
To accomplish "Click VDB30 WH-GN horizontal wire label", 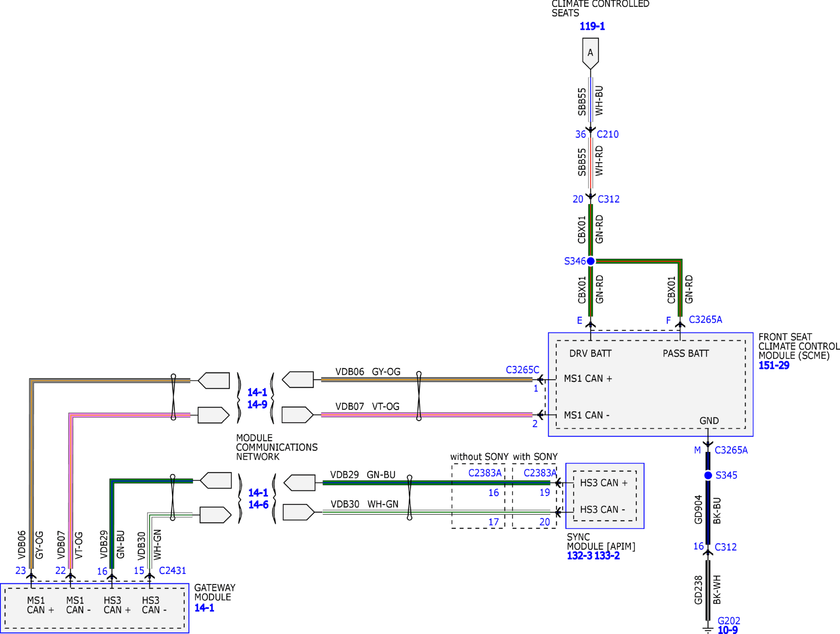I will point(365,505).
